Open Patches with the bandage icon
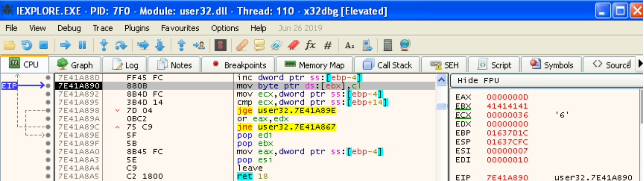 tap(242, 45)
